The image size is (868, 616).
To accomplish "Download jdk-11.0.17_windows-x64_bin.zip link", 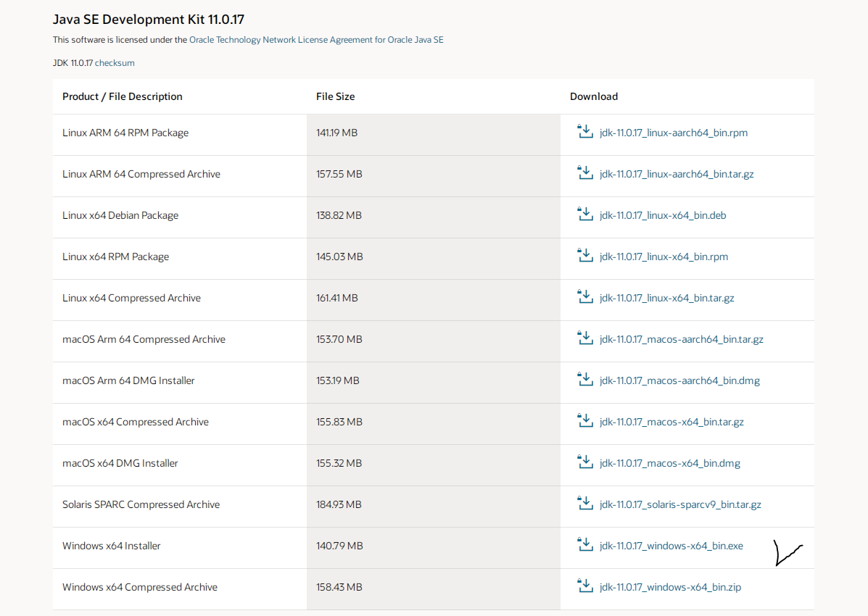I will [x=670, y=587].
